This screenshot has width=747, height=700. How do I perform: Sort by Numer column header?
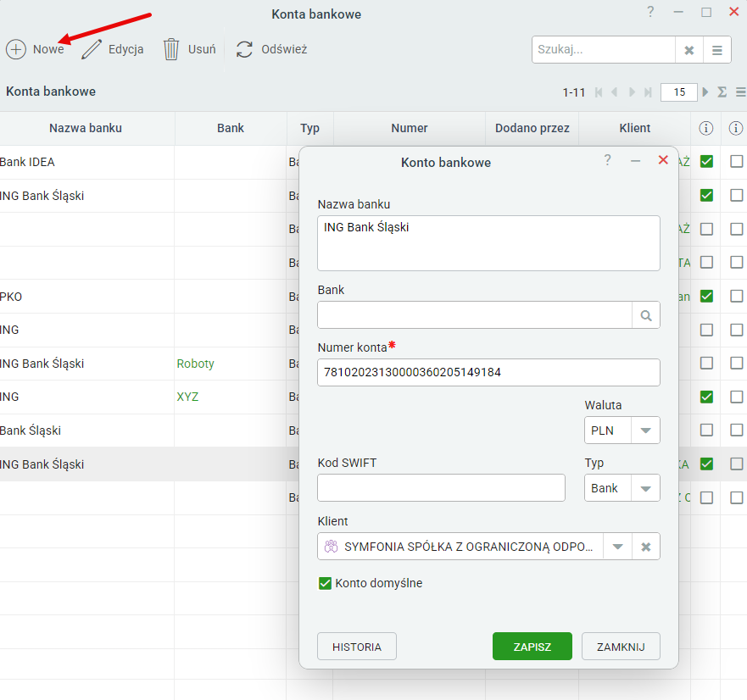410,128
